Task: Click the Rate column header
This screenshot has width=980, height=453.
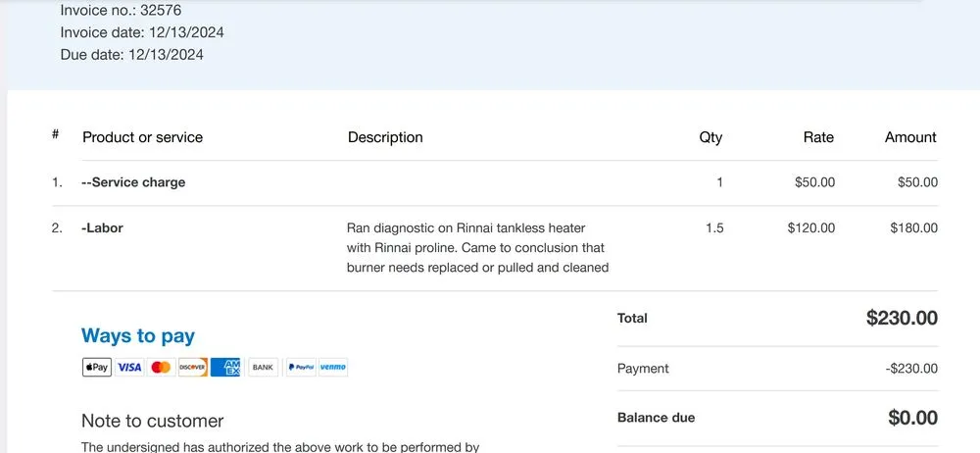Action: tap(818, 137)
